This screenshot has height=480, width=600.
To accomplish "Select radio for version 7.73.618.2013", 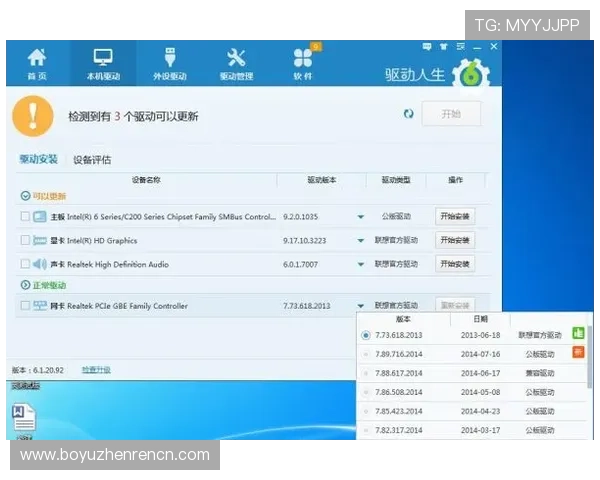I will pos(366,335).
